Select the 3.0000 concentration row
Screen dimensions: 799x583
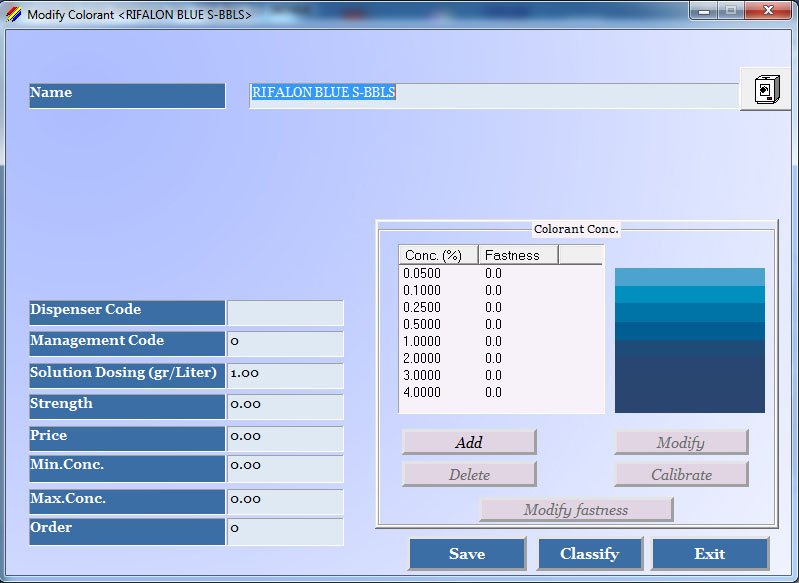pos(501,375)
